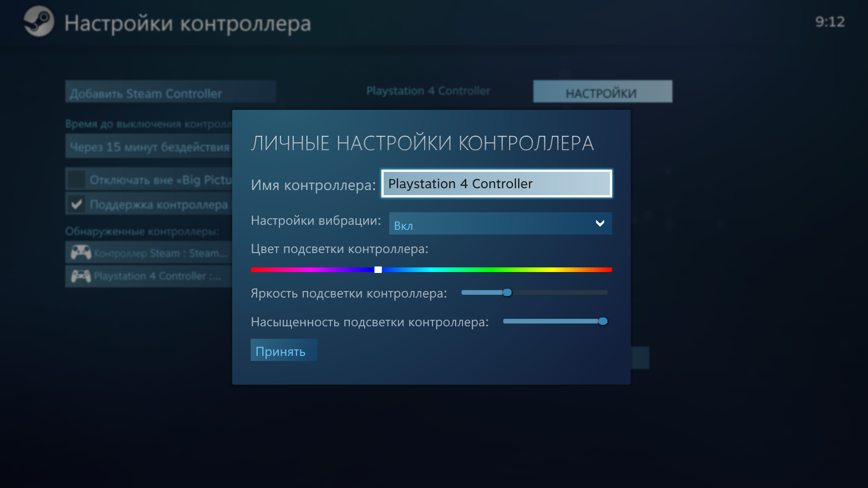Expand the Через 15 минут бездействия dropdown
Viewport: 868px width, 488px height.
tap(149, 146)
